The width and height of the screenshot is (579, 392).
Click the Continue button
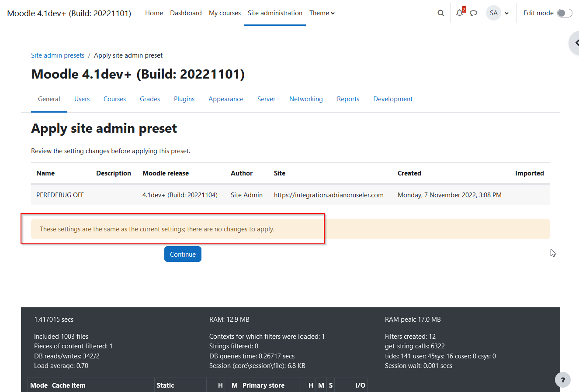click(x=183, y=254)
